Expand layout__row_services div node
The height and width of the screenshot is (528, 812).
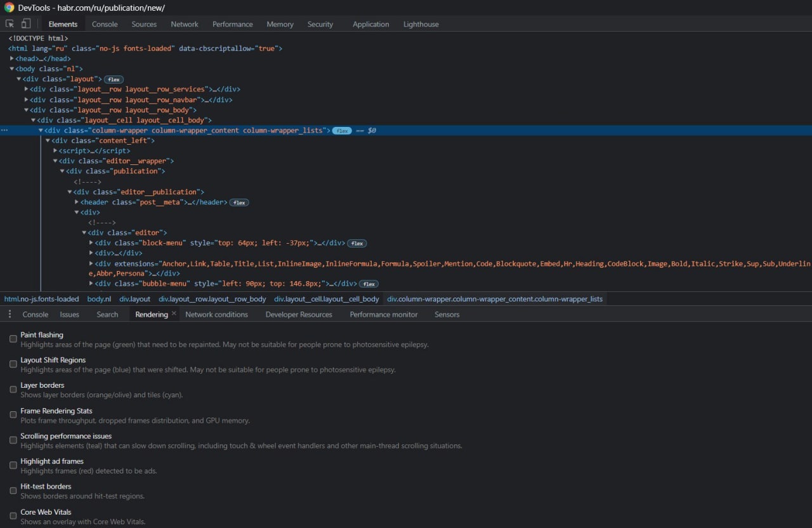26,89
